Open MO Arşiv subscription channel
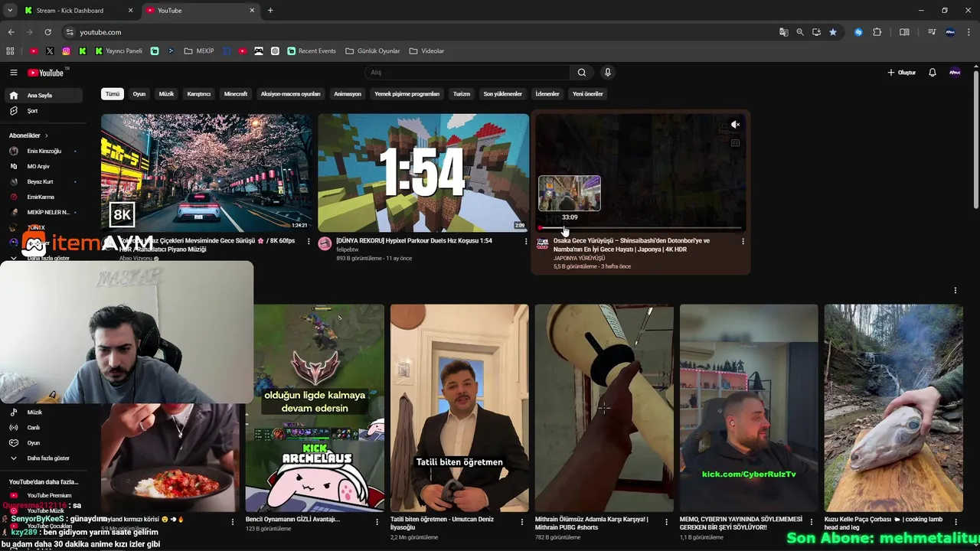The height and width of the screenshot is (551, 980). 44,166
